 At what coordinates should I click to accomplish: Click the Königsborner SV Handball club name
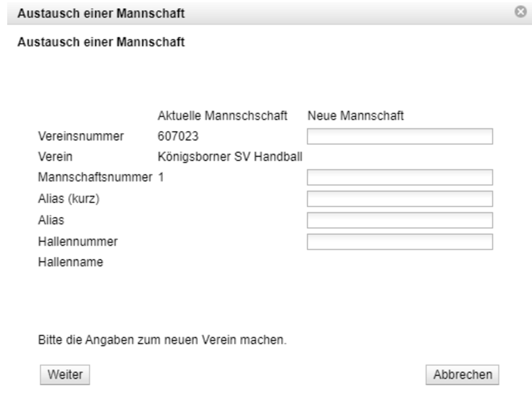[229, 157]
